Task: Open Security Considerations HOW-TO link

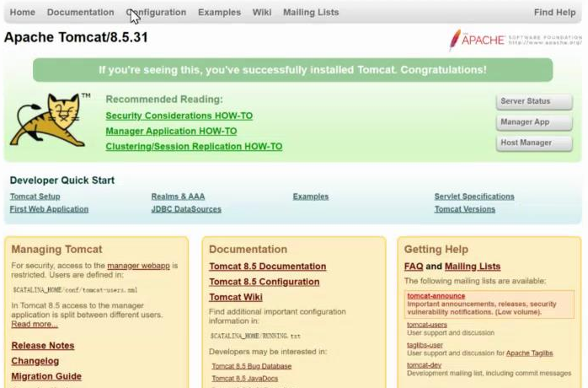Action: coord(179,116)
